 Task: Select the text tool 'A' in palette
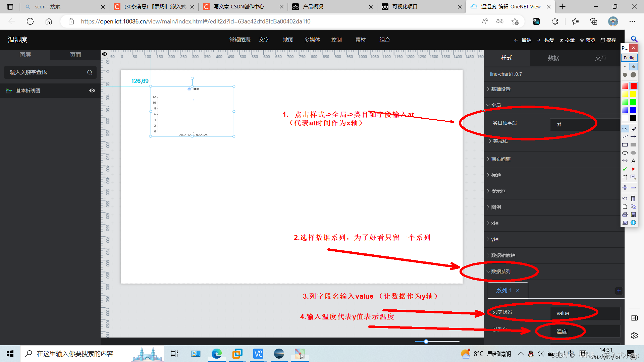tap(633, 161)
